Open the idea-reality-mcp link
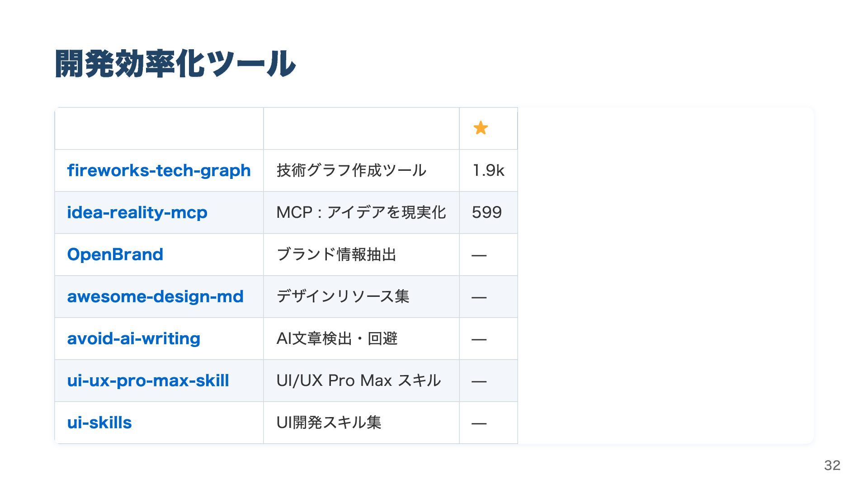The height and width of the screenshot is (488, 868). click(137, 212)
